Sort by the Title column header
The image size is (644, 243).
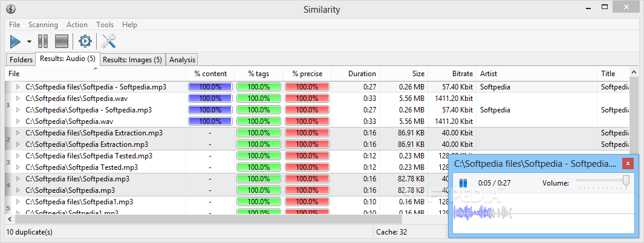[x=613, y=74]
